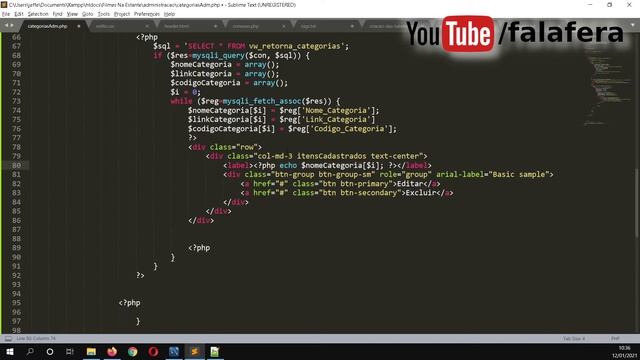640x360 pixels.
Task: Click the Editar anchor tag line
Action: (x=340, y=184)
